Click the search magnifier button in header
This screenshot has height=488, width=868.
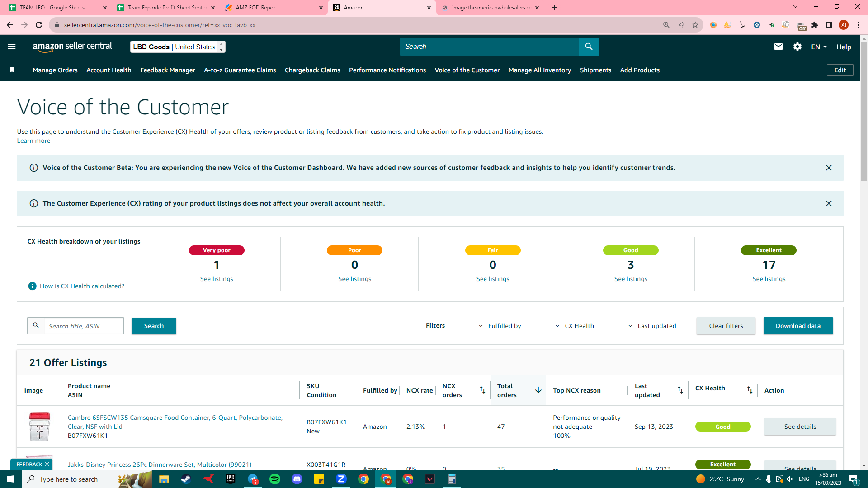tap(589, 47)
